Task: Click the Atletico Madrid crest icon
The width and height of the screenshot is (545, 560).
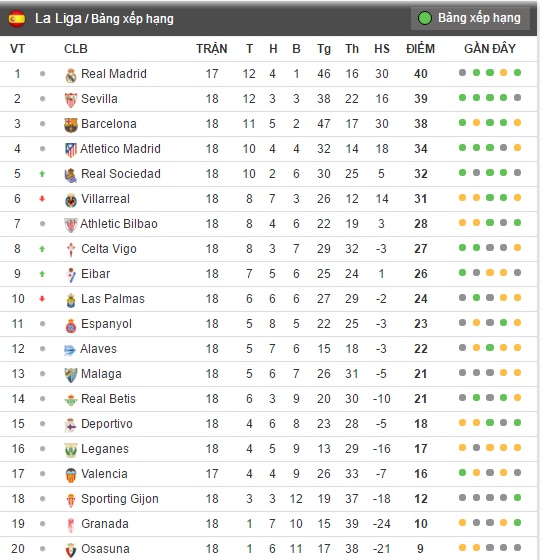Action: [71, 150]
